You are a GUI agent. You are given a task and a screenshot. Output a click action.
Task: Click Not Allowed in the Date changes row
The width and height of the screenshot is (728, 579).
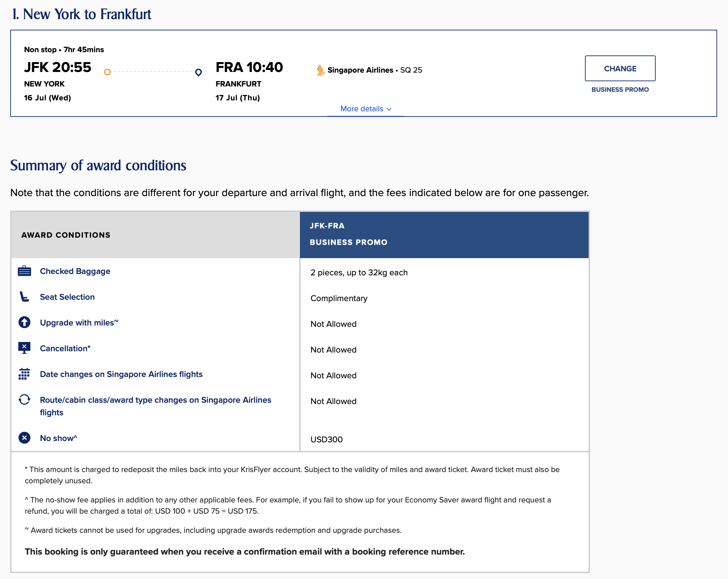(x=333, y=376)
